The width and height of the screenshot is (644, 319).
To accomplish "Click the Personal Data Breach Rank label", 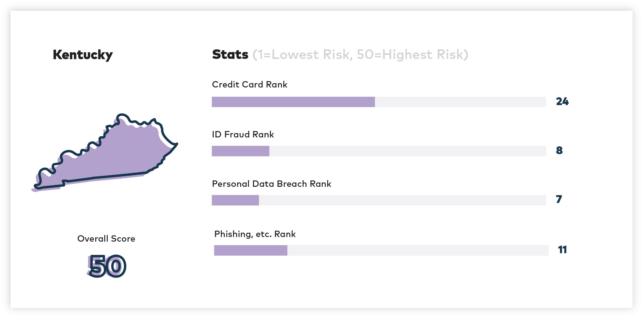I will point(271,184).
